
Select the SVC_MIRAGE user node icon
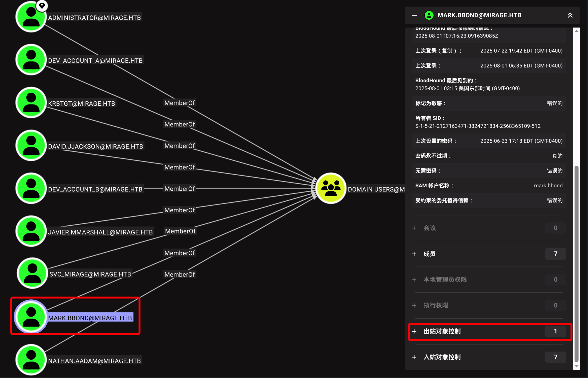pyautogui.click(x=32, y=273)
